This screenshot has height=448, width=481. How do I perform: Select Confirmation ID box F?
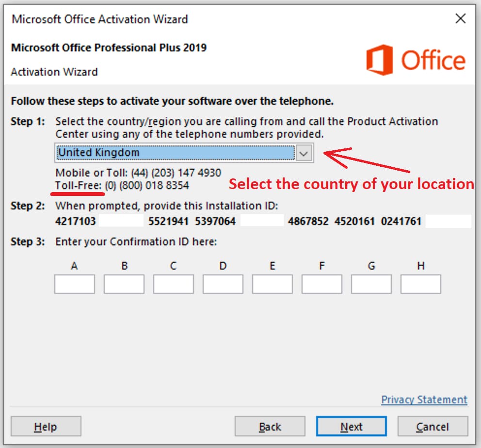[321, 284]
